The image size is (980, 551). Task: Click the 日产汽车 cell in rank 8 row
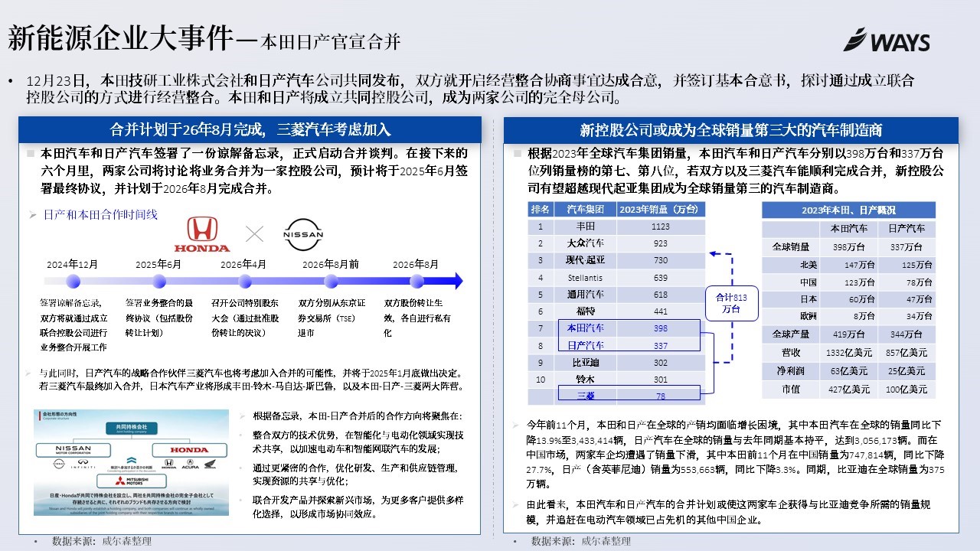585,345
